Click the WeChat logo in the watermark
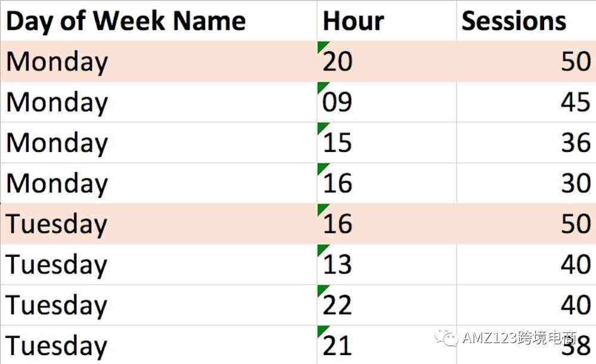 [446, 338]
